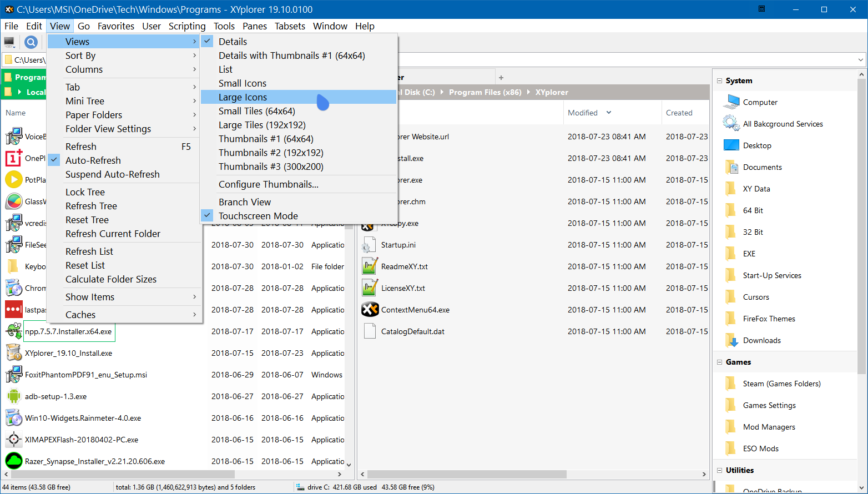Click the OnePlus red icon in list
The height and width of the screenshot is (494, 868).
[x=14, y=158]
